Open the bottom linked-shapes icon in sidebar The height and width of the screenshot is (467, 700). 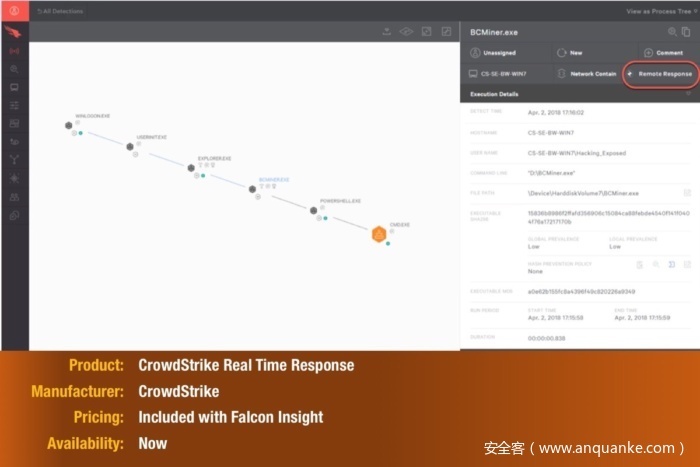pyautogui.click(x=14, y=216)
